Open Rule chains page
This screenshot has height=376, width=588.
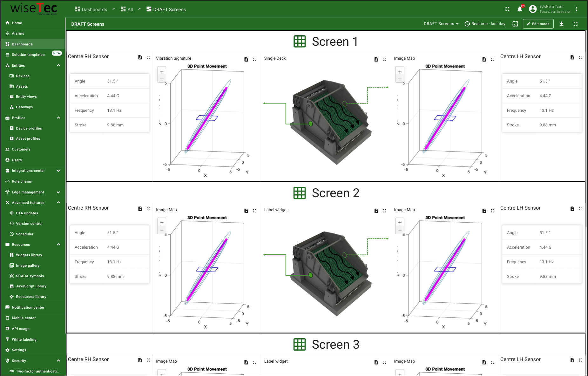tap(33, 181)
